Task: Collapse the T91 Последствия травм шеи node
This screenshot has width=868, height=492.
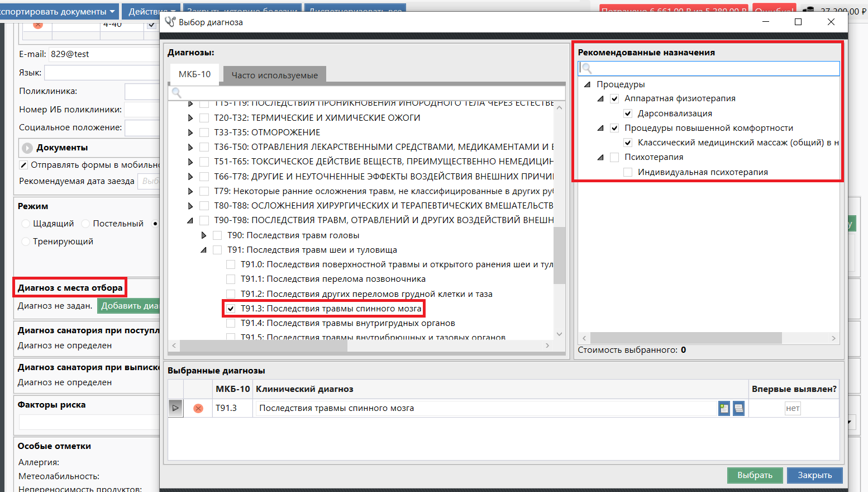Action: click(x=204, y=250)
